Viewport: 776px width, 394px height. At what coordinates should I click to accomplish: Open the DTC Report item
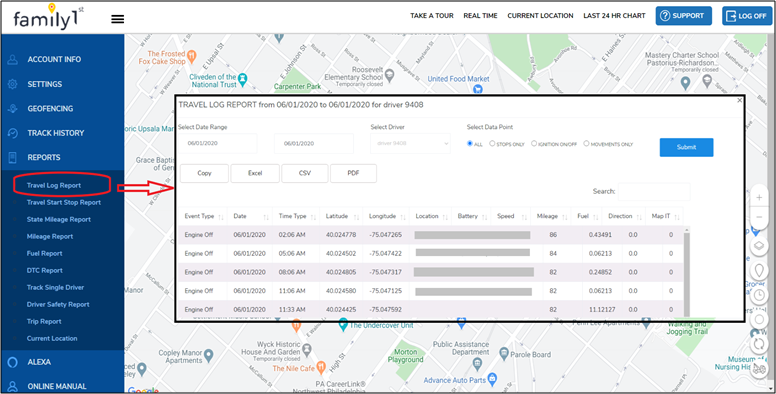coord(45,270)
